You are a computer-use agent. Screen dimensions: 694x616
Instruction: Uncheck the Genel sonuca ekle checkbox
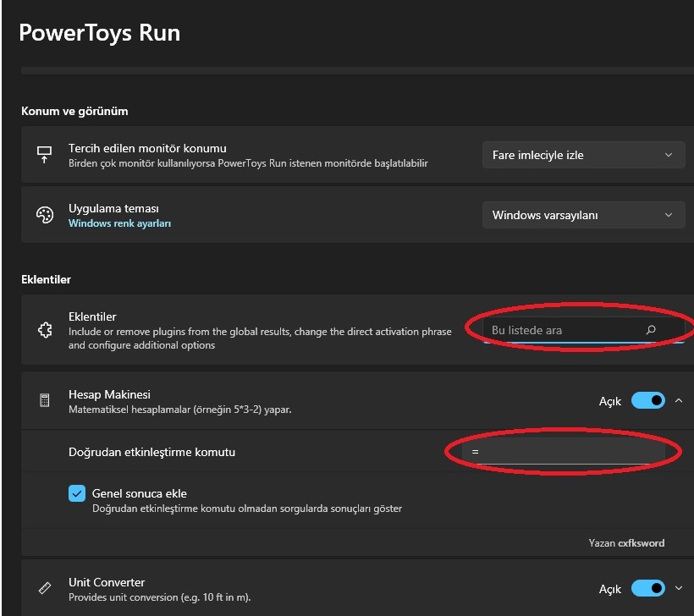click(77, 493)
